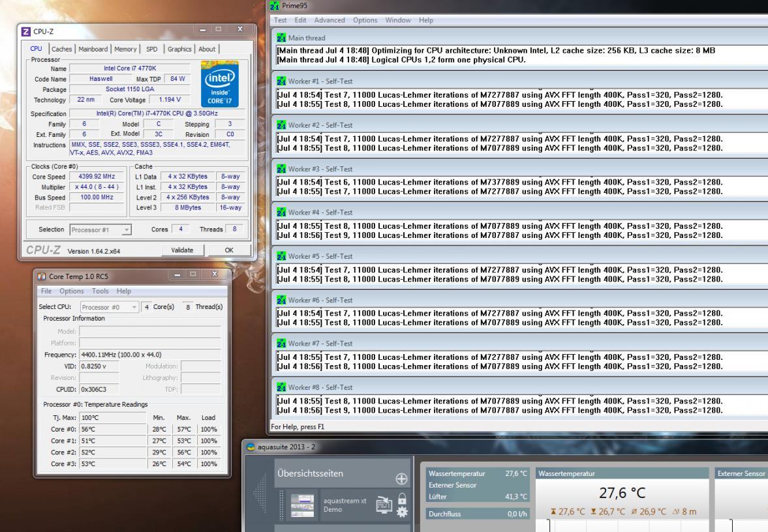The width and height of the screenshot is (768, 532).
Task: Open the SPD tab in CPU-Z
Action: 152,49
